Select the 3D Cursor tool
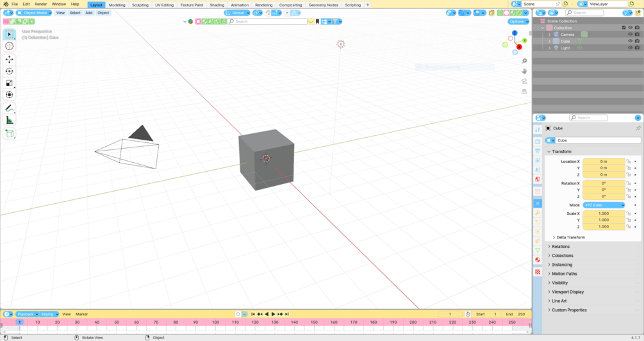The image size is (644, 341). tap(10, 46)
